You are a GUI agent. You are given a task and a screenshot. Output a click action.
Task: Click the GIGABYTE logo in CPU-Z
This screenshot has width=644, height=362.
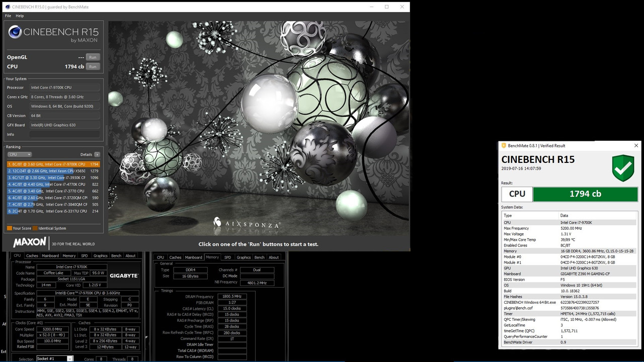124,276
